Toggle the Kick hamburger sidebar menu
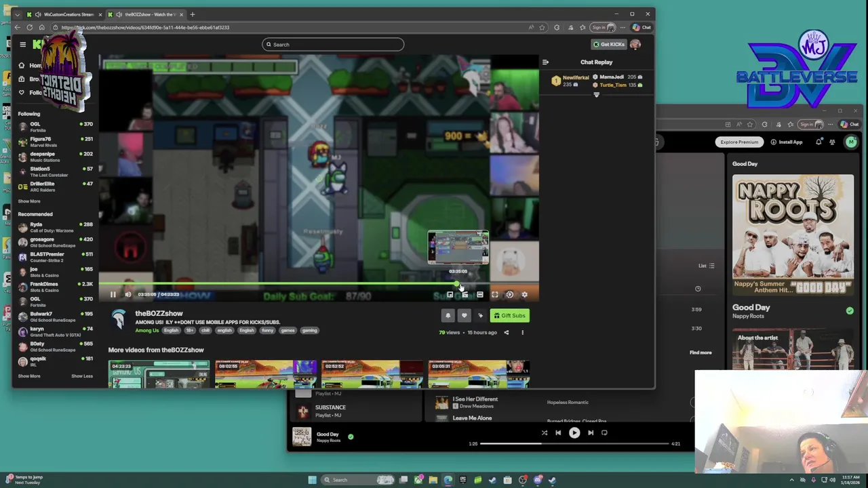 point(22,44)
